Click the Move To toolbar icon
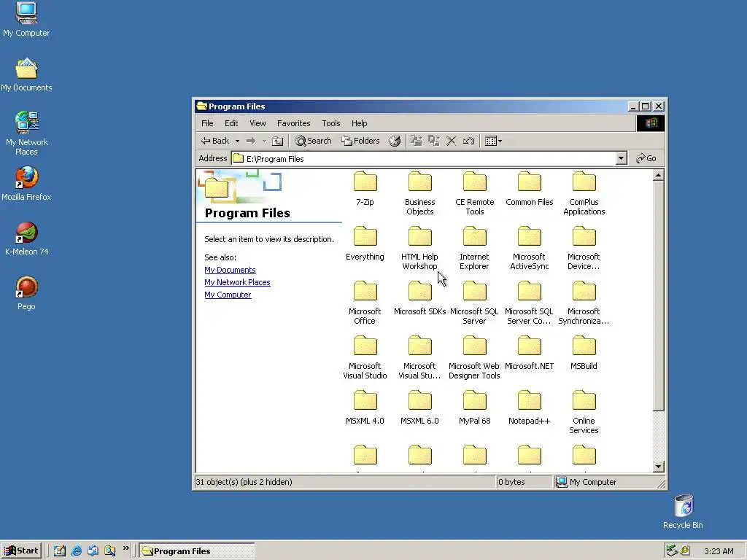The height and width of the screenshot is (560, 747). point(417,141)
